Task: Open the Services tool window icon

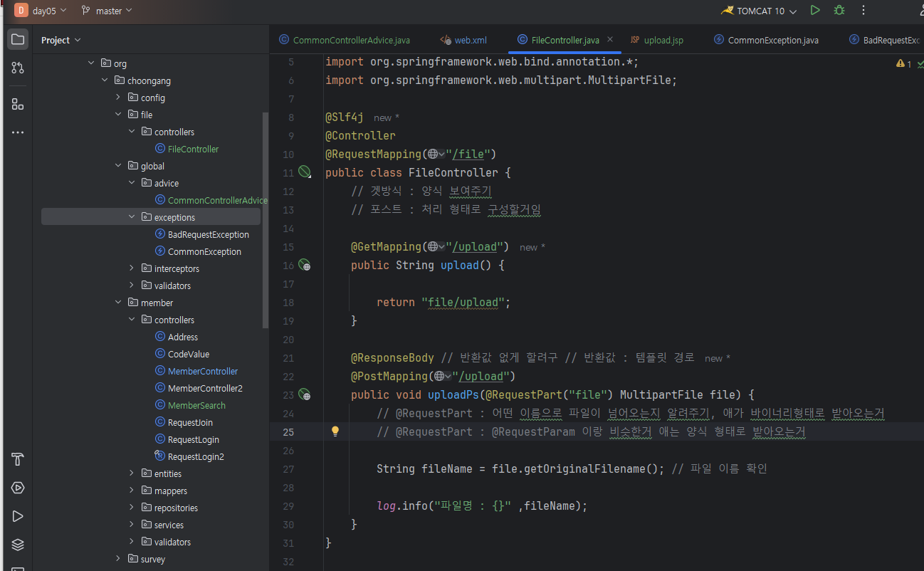Action: point(18,488)
